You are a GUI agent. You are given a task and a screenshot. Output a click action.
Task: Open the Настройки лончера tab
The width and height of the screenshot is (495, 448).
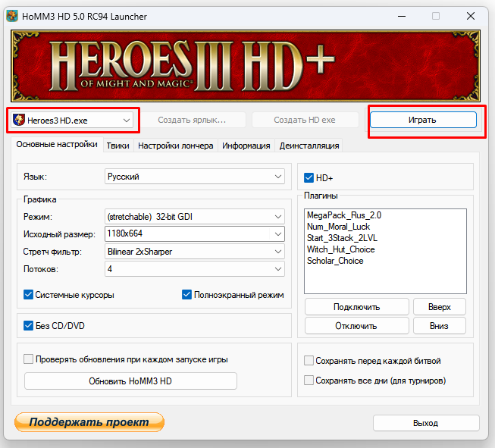point(176,146)
